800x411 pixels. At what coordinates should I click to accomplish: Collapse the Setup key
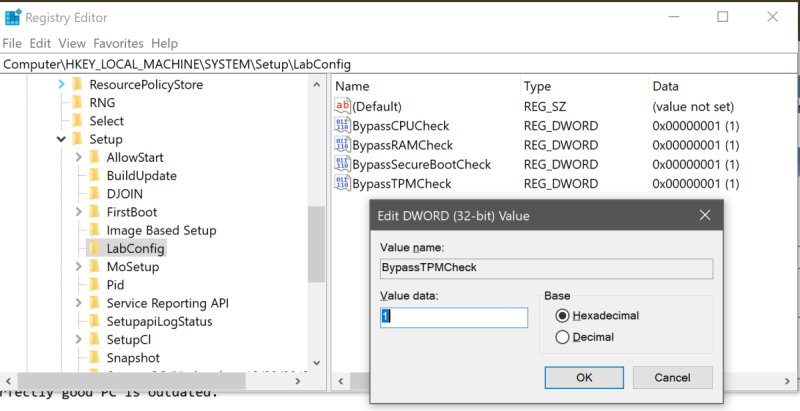tap(61, 139)
